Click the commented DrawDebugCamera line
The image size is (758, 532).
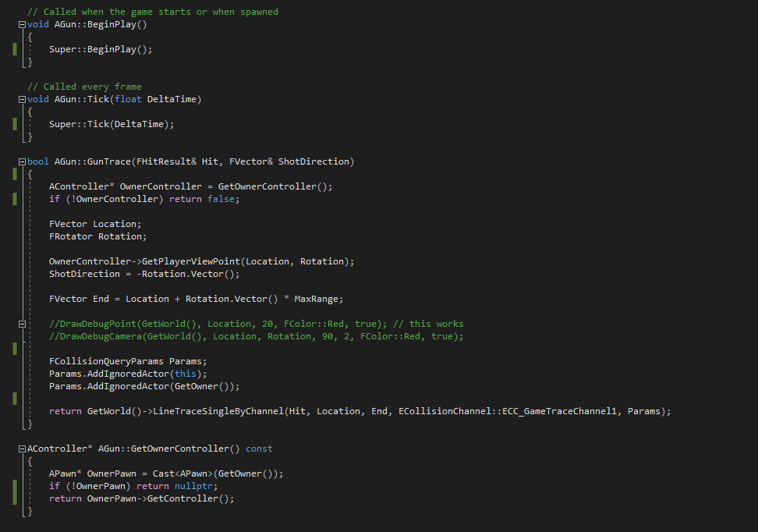tap(257, 337)
